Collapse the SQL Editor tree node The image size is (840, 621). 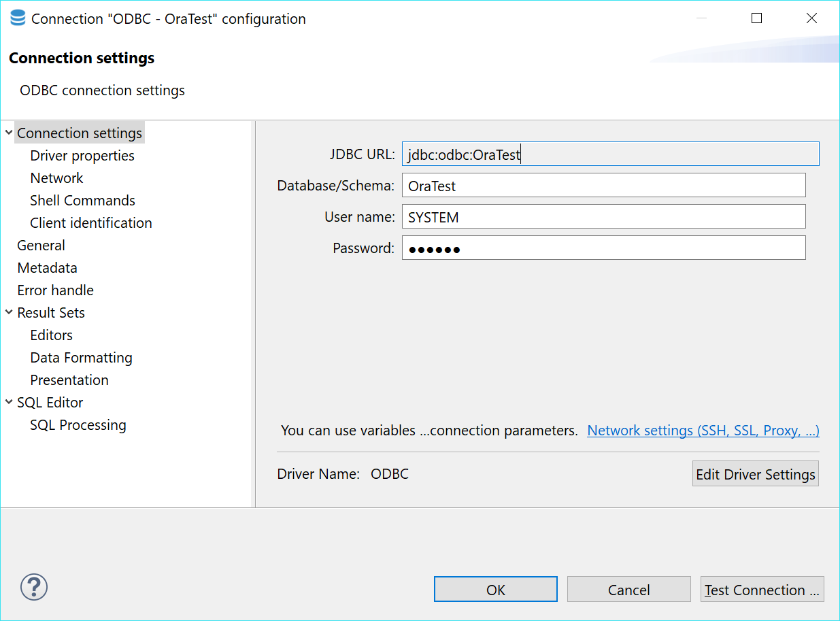click(9, 402)
